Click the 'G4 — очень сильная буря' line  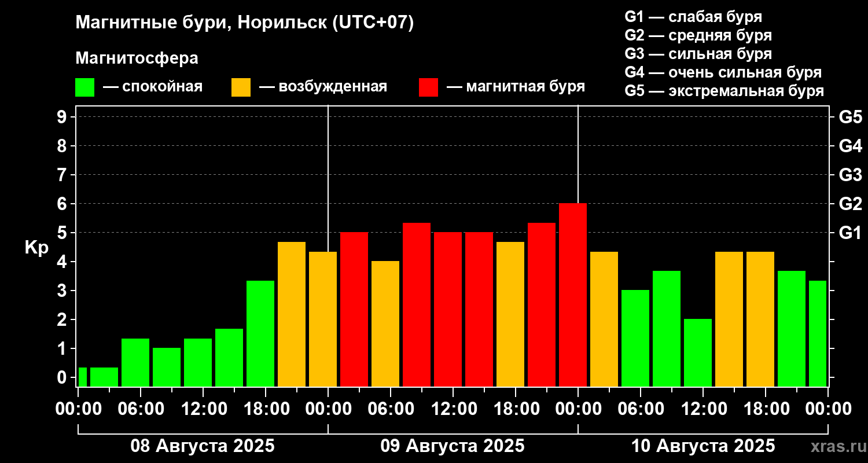point(723,72)
